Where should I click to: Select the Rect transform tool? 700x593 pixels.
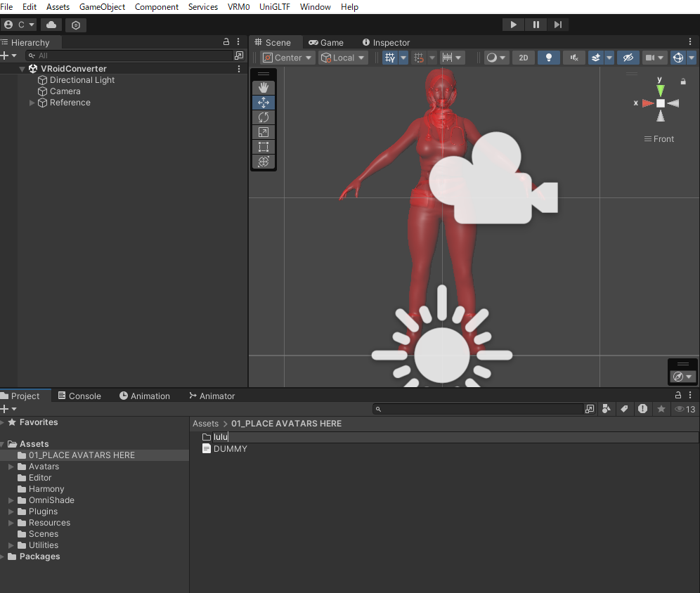click(x=264, y=147)
